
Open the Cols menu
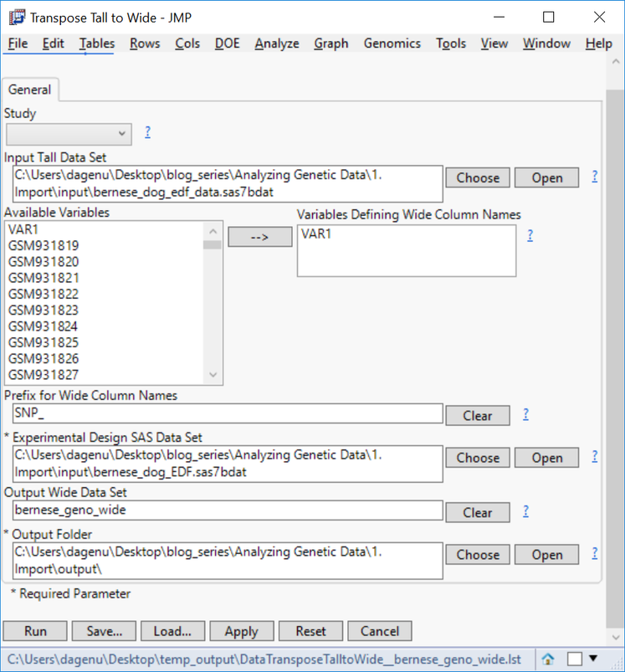[x=187, y=44]
